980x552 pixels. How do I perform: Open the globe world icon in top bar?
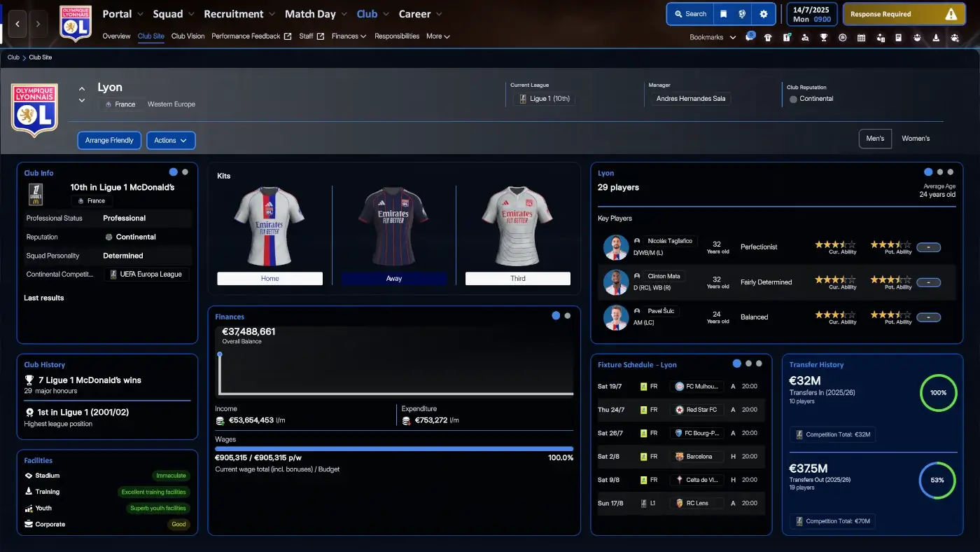tap(743, 14)
